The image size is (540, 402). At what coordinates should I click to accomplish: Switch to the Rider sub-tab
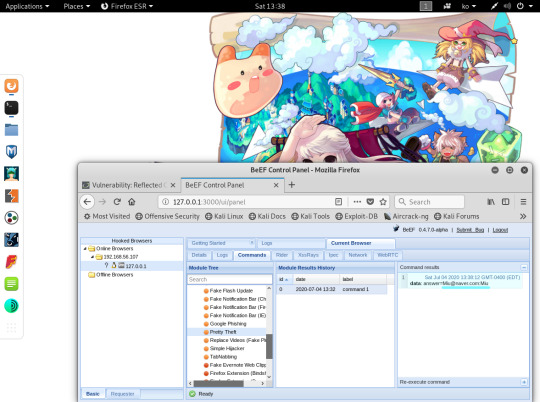[x=281, y=255]
